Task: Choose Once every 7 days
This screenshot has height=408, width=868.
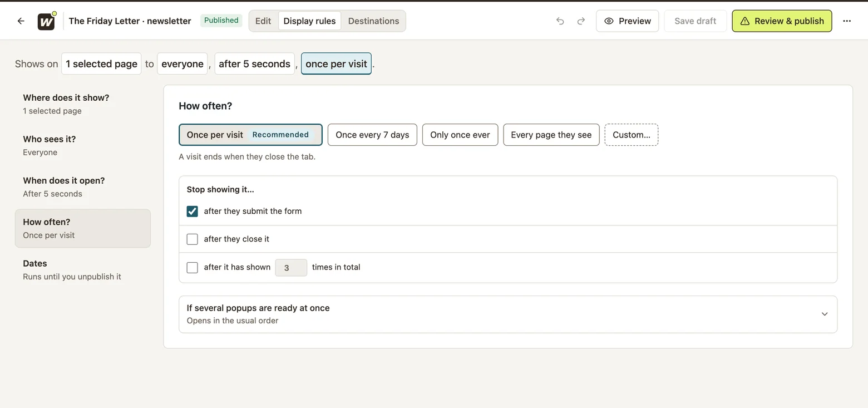Action: tap(372, 135)
